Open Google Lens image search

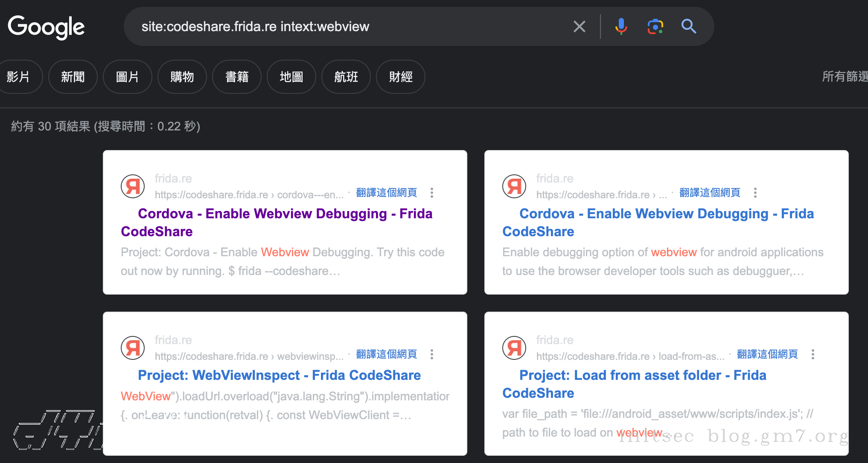tap(655, 26)
